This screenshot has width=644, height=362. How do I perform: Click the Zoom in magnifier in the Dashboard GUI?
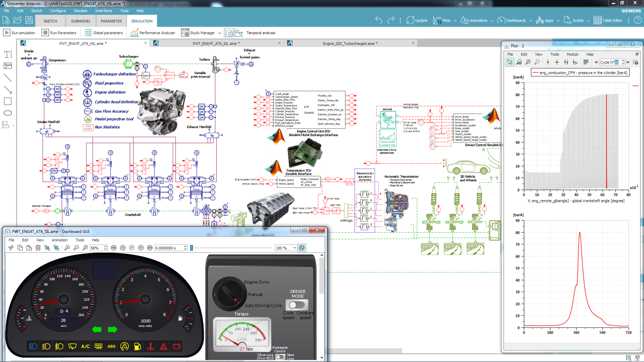[x=67, y=248]
